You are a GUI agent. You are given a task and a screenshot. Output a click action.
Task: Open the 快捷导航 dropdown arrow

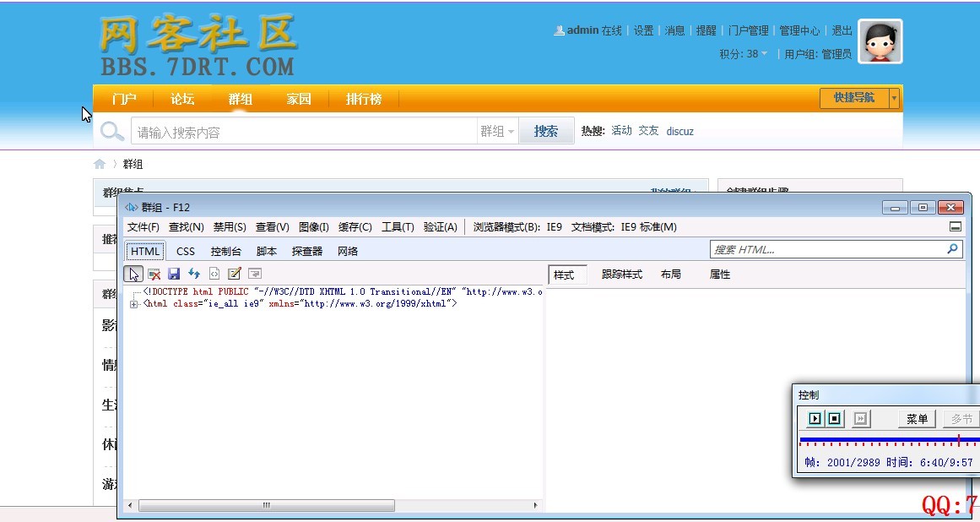(895, 98)
